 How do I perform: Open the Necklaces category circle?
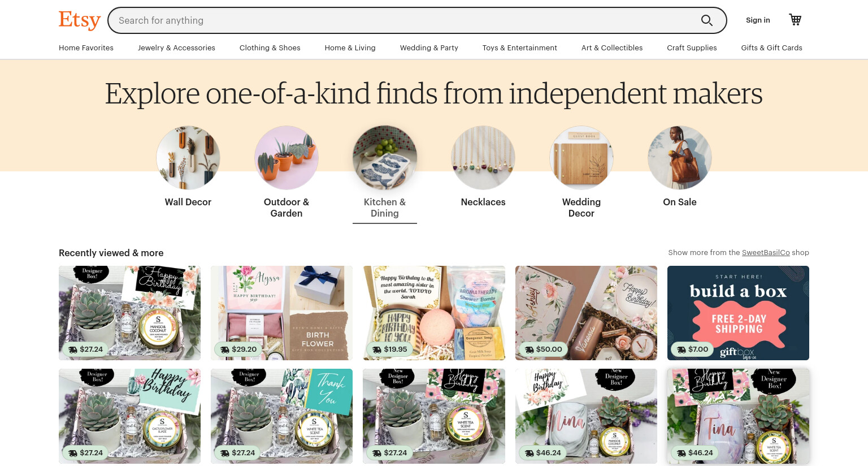pos(483,158)
